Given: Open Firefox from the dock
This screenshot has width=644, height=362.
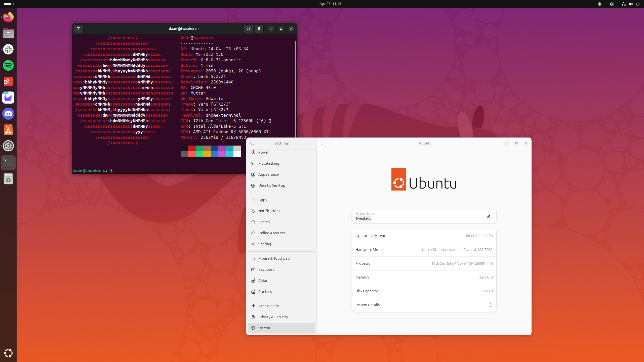Looking at the screenshot, I should pos(8,17).
